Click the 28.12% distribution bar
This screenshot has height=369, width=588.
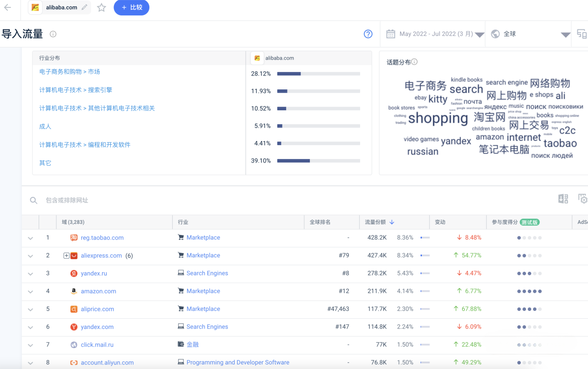click(x=319, y=74)
